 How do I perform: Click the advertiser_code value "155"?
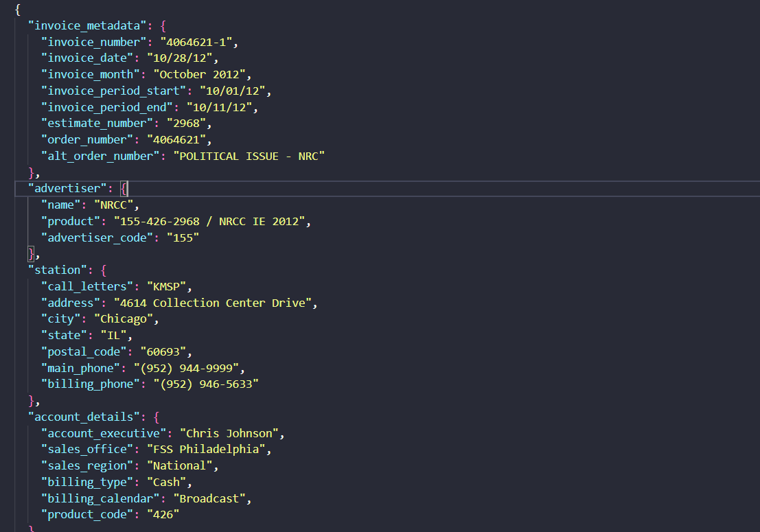183,238
